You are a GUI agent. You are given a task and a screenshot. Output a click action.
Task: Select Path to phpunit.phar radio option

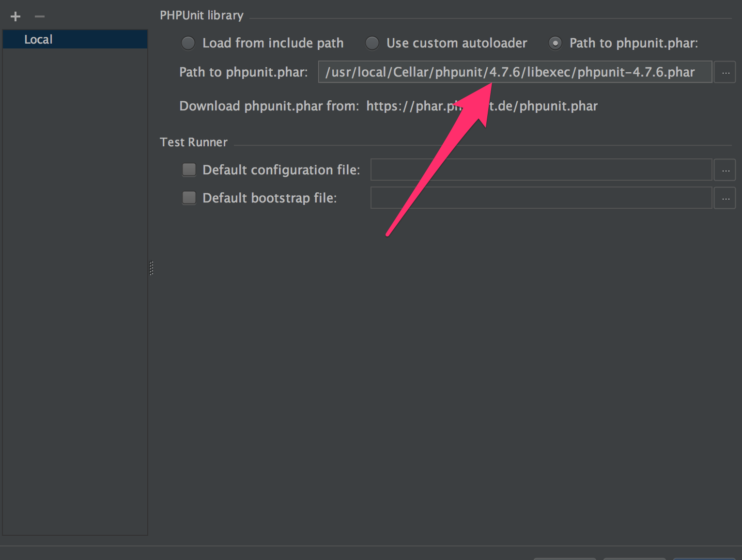555,43
